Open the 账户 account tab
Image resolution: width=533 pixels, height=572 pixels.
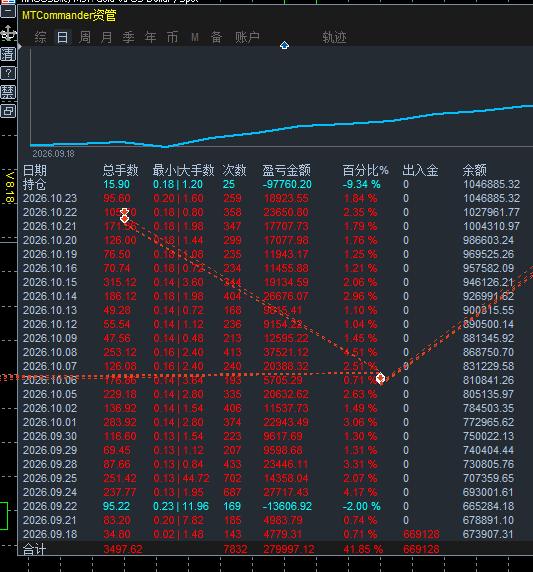click(247, 37)
